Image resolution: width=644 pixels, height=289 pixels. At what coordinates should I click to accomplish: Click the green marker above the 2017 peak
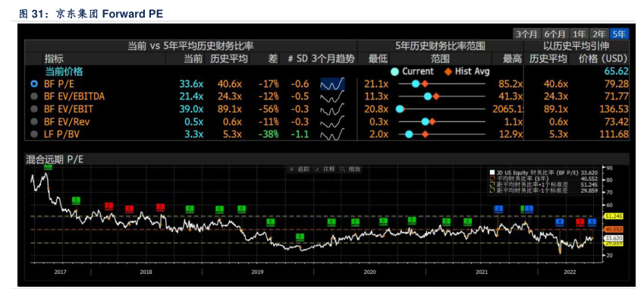[x=48, y=167]
